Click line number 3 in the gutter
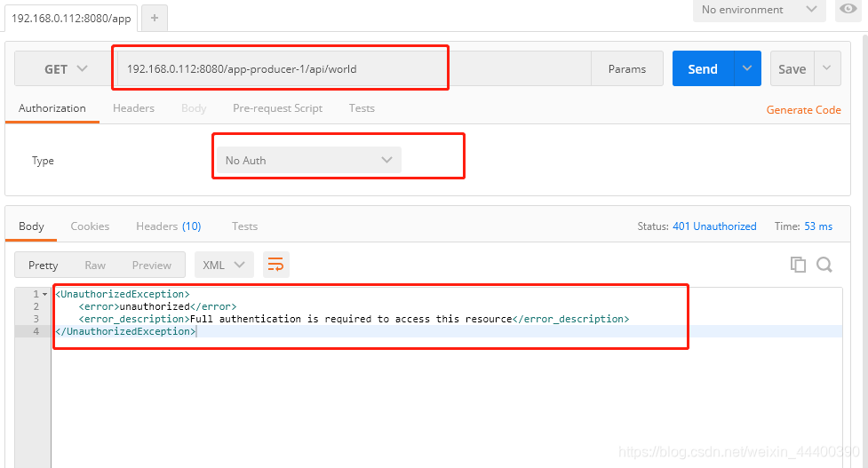 pyautogui.click(x=36, y=319)
